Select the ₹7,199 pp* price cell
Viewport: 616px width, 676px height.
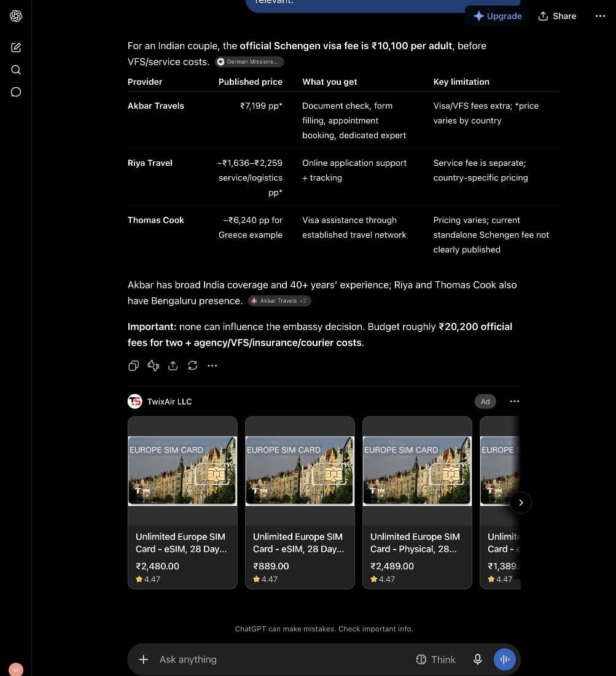(x=262, y=106)
